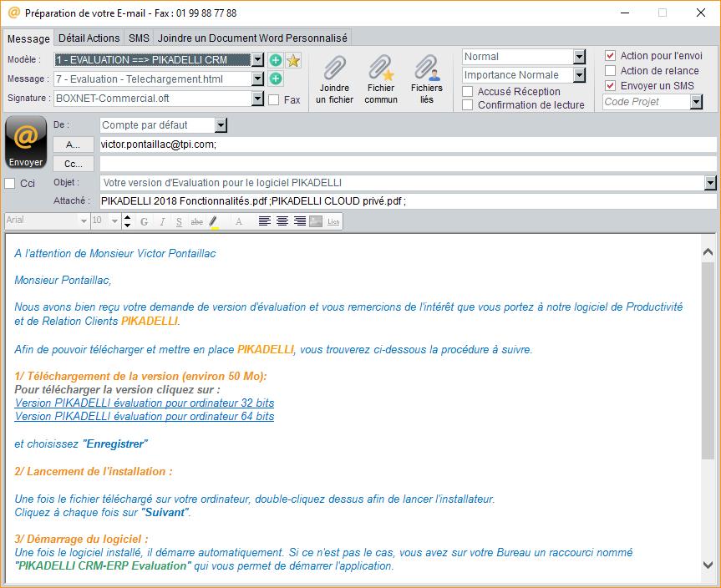Uncheck Action pour l'envoi

(x=610, y=56)
